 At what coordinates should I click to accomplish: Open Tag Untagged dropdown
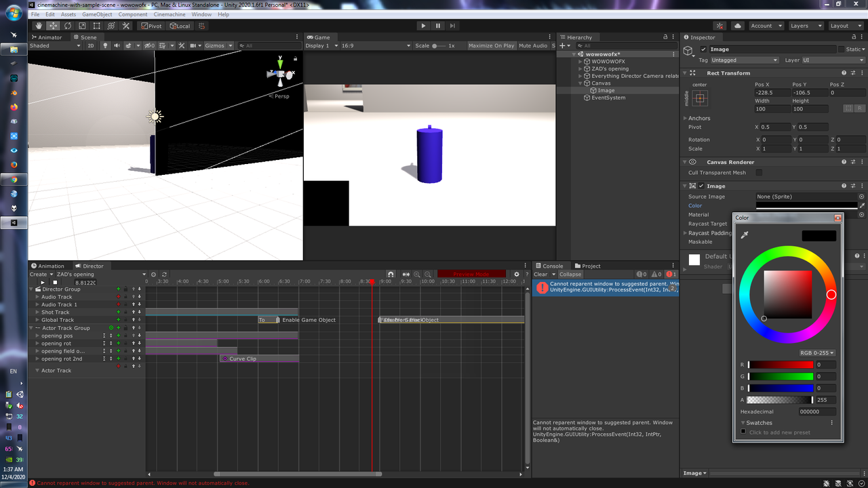745,60
